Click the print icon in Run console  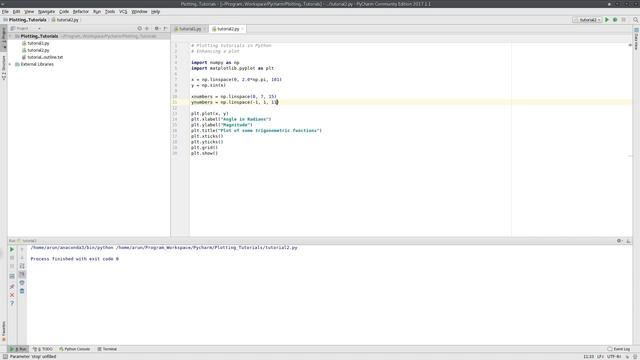pyautogui.click(x=22, y=282)
